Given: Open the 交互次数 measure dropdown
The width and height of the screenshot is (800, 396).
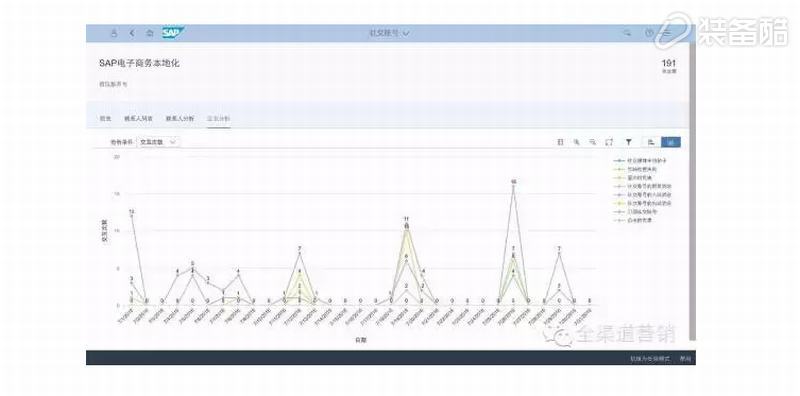Looking at the screenshot, I should pyautogui.click(x=159, y=142).
